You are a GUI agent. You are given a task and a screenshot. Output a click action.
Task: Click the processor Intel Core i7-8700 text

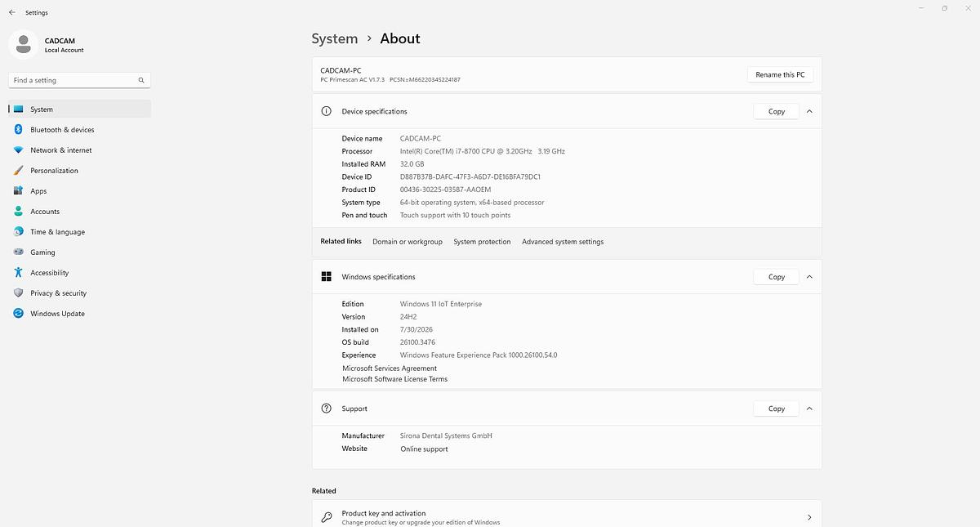point(483,151)
